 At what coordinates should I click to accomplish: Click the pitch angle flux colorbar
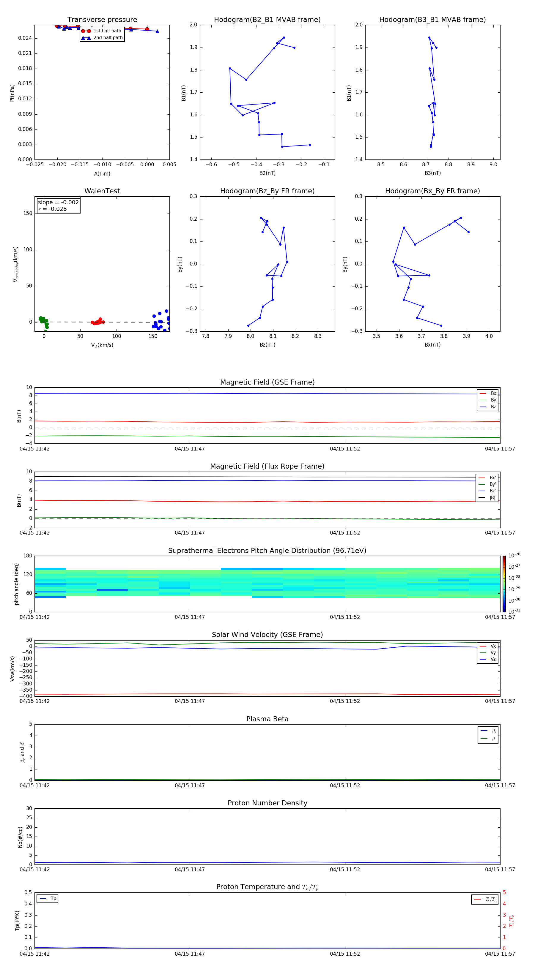[504, 584]
